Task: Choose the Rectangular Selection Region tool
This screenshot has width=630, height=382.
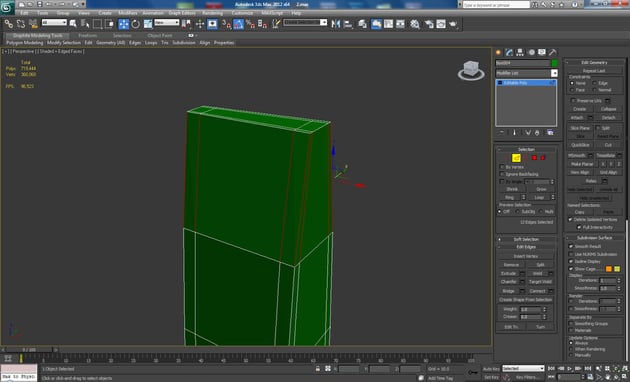Action: tap(97, 24)
